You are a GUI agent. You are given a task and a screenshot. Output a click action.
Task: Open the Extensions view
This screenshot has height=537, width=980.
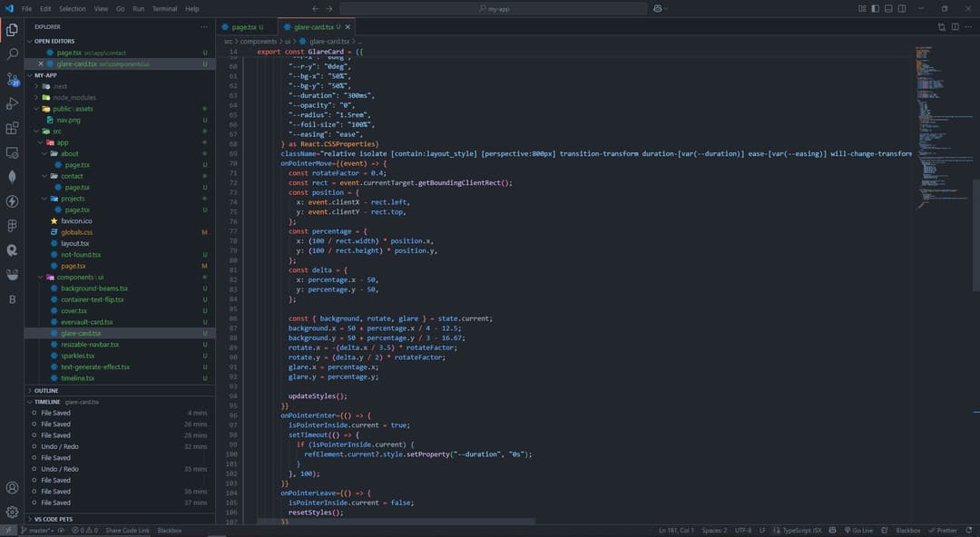(12, 128)
